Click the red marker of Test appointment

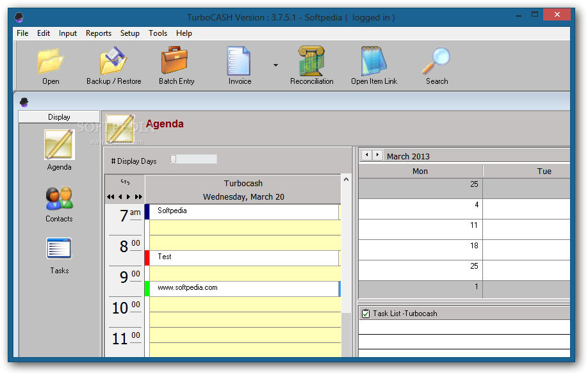[147, 258]
